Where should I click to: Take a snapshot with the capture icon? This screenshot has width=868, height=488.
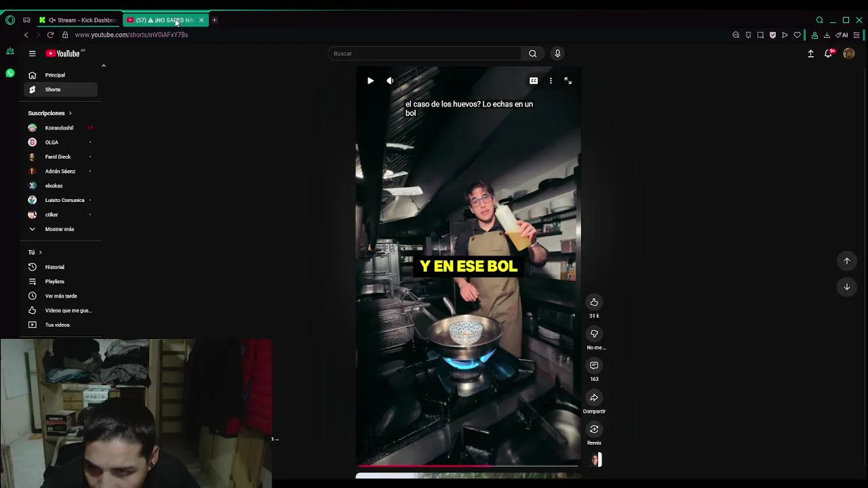click(760, 35)
